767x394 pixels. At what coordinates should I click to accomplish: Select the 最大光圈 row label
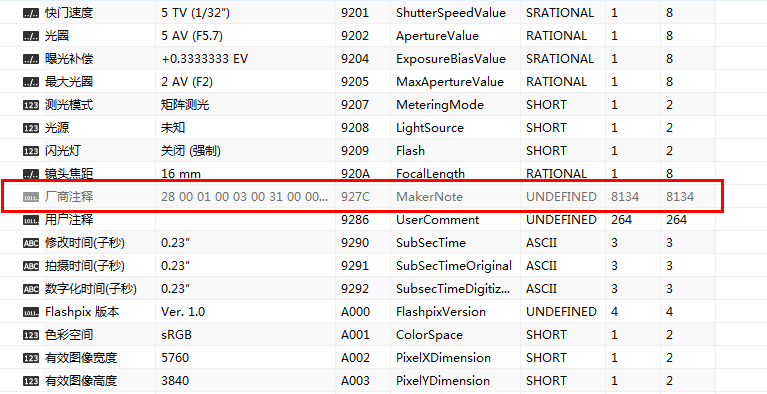[69, 82]
